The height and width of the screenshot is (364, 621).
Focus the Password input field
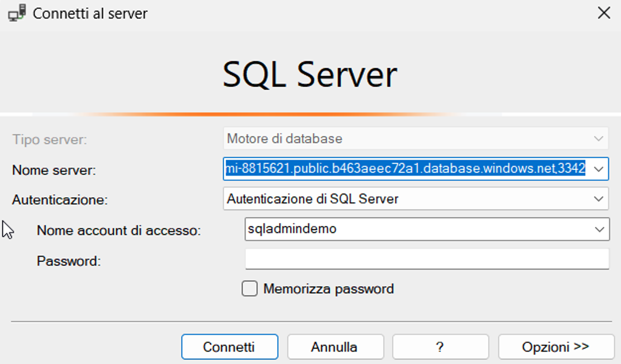(426, 260)
